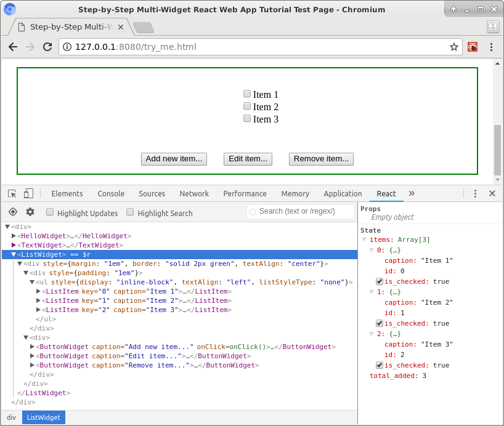Click the React search text field

[x=301, y=212]
